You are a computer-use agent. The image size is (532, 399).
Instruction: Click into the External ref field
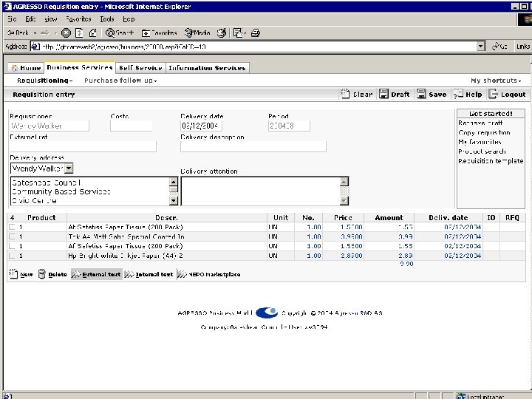[x=83, y=146]
